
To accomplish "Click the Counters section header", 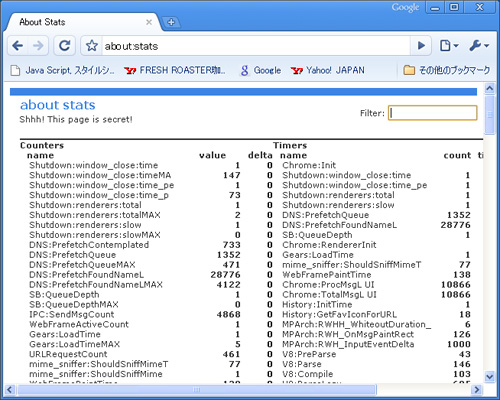I will point(42,145).
